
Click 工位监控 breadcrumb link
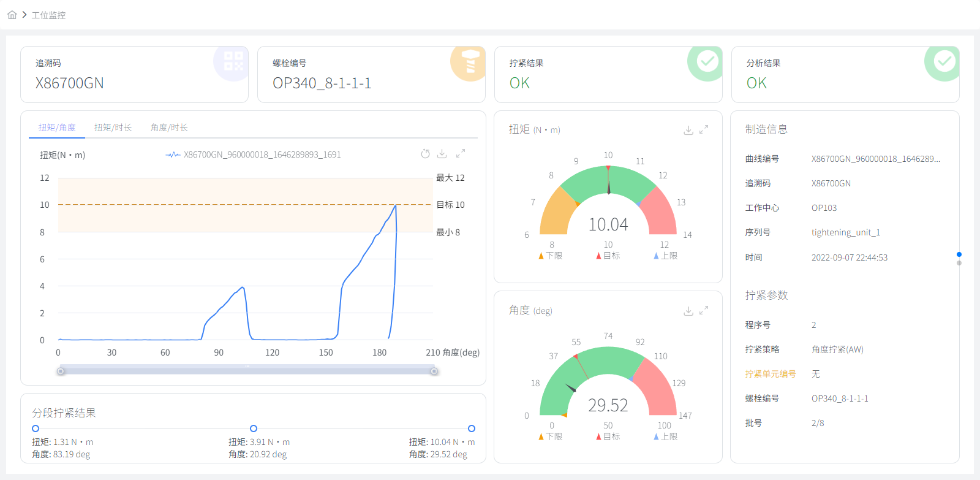point(48,15)
